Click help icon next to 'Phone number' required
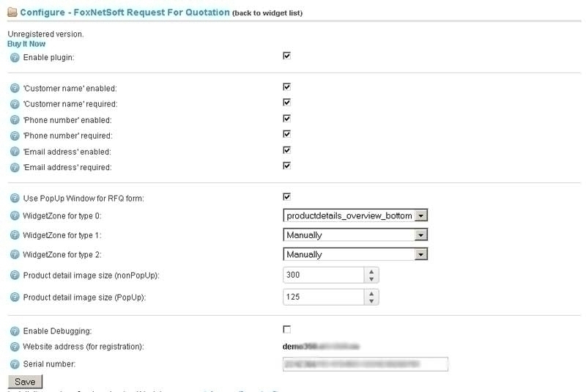586x392 pixels. [x=15, y=136]
